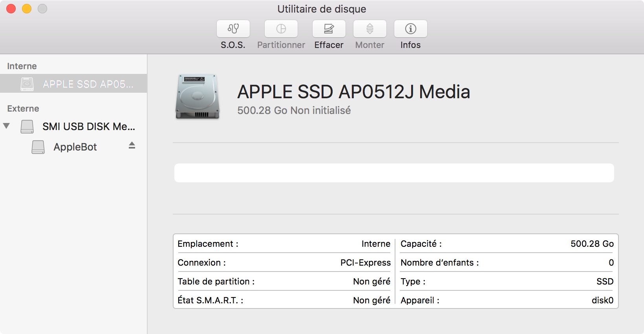The height and width of the screenshot is (334, 644).
Task: Select APPLE SSD AP05... in sidebar
Action: point(73,84)
